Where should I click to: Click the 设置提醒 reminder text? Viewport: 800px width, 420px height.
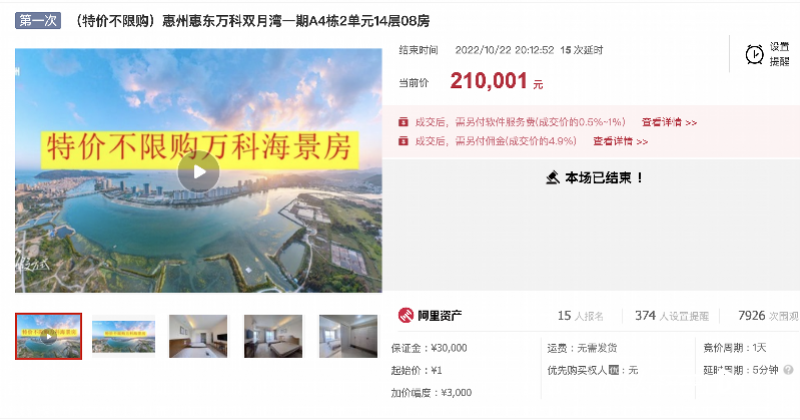tap(779, 54)
